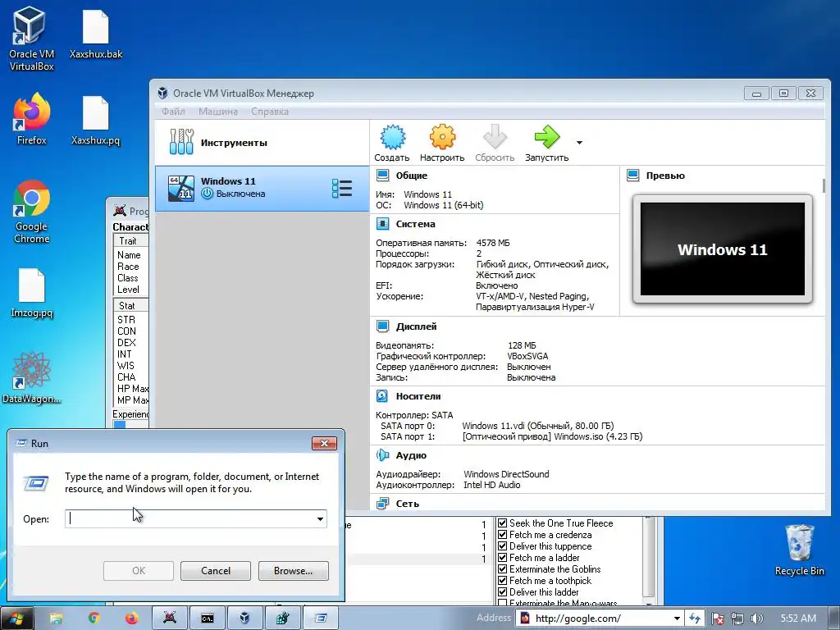The width and height of the screenshot is (840, 630).
Task: Click the Action Center flag tray icon
Action: [717, 619]
